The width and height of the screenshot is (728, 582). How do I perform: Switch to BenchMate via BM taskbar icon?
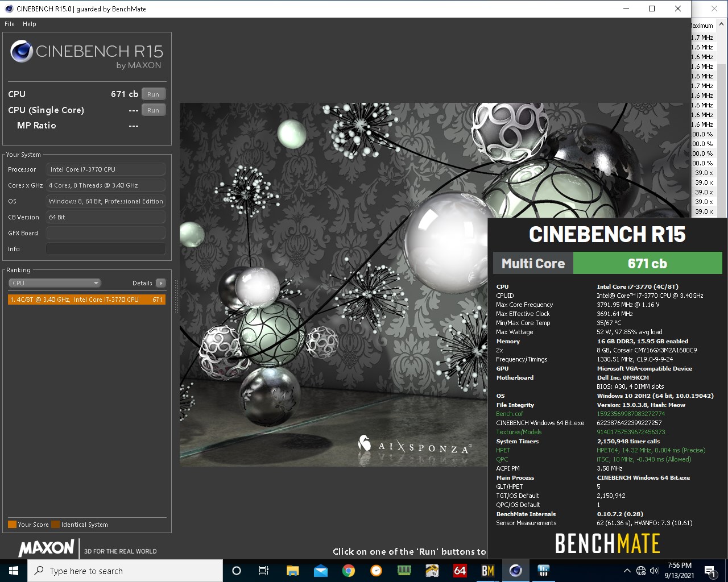(x=488, y=571)
